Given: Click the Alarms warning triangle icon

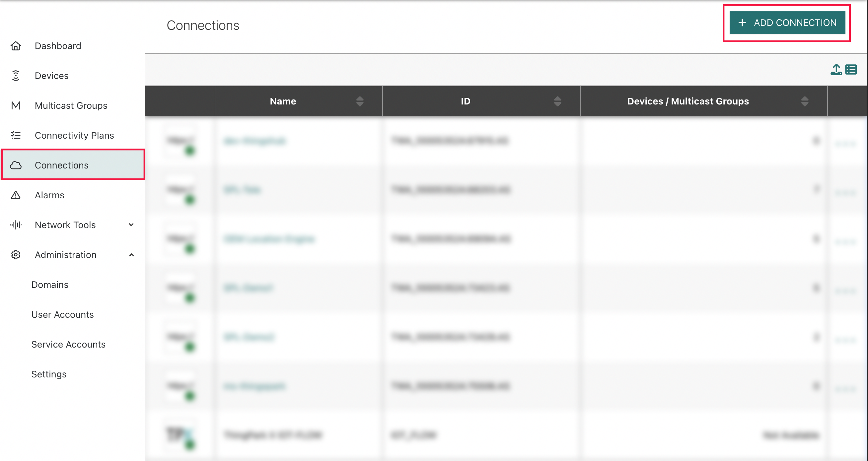Looking at the screenshot, I should [x=16, y=195].
